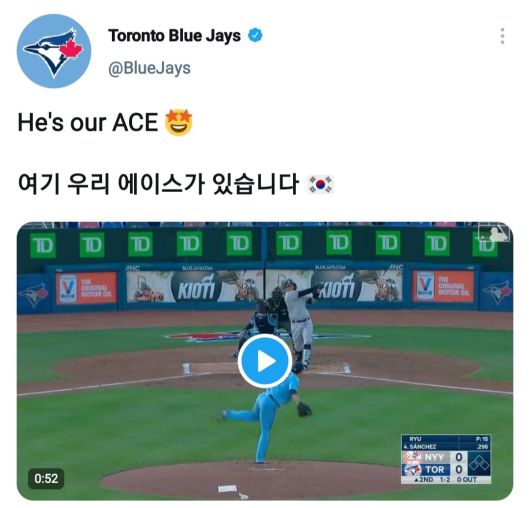530x508 pixels.
Task: Click the Blue Jays logo on left outfield wall
Action: [x=33, y=294]
